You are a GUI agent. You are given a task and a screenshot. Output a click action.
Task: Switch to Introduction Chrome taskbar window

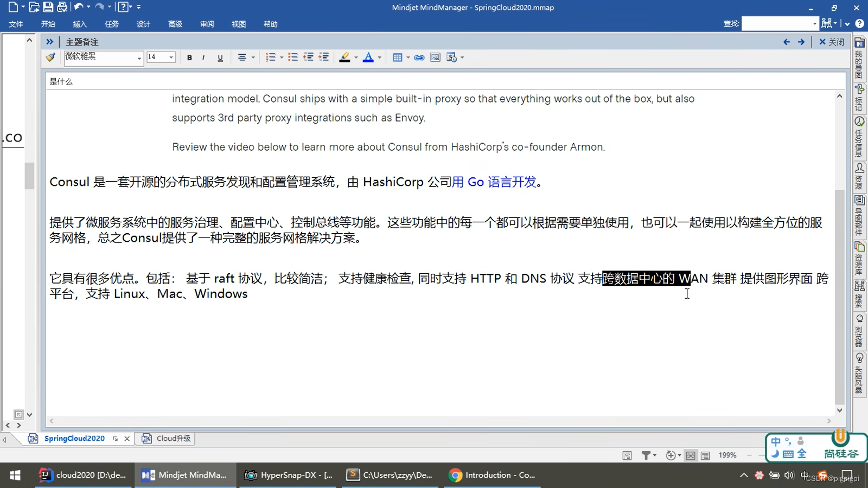(x=492, y=475)
